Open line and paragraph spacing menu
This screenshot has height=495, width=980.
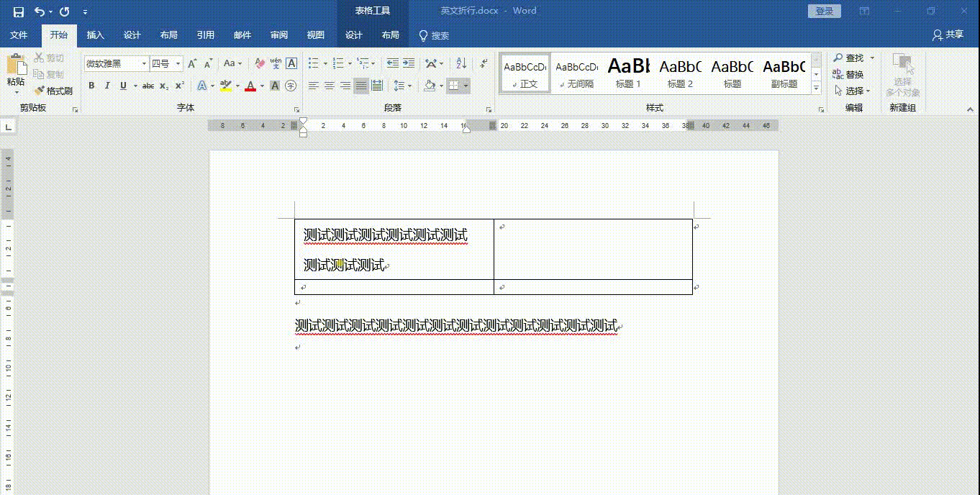[402, 86]
